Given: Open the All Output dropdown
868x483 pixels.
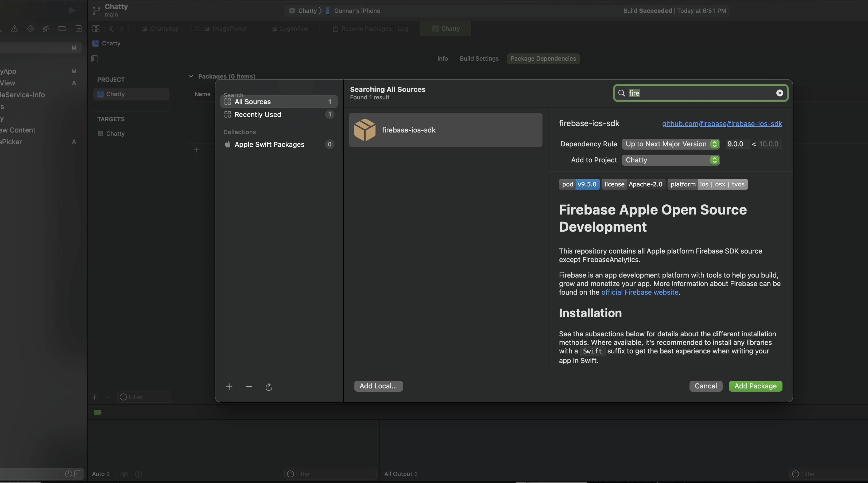Looking at the screenshot, I should click(401, 474).
